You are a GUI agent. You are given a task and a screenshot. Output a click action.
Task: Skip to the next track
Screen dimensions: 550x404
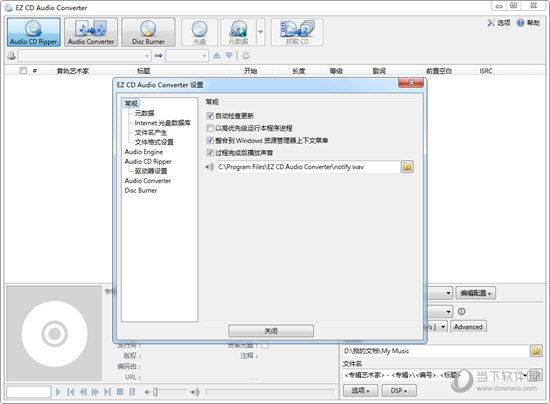[108, 392]
